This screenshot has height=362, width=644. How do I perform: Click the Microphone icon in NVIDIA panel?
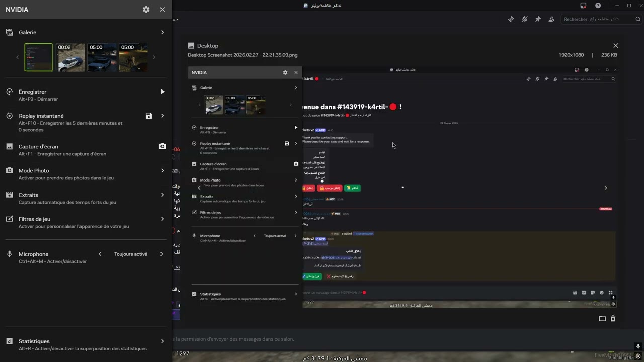tap(9, 254)
